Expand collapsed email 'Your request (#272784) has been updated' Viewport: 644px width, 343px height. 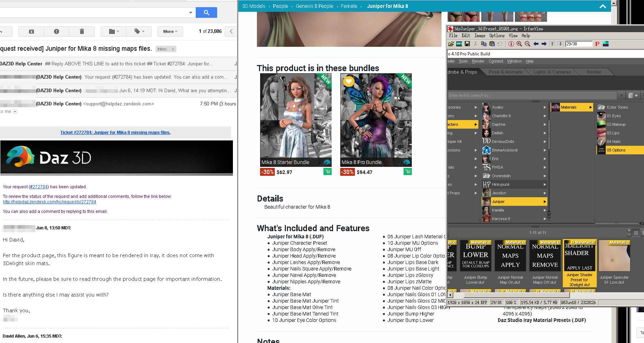(x=118, y=77)
